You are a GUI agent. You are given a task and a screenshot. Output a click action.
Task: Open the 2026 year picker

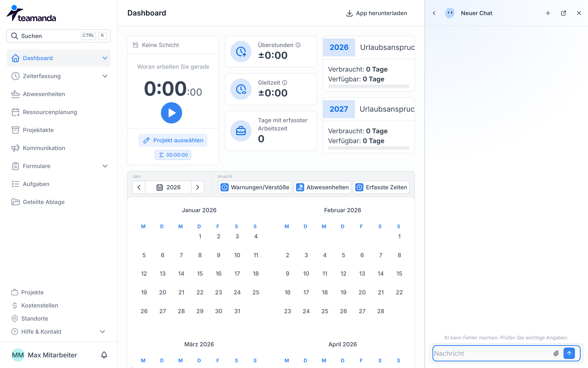pyautogui.click(x=168, y=187)
